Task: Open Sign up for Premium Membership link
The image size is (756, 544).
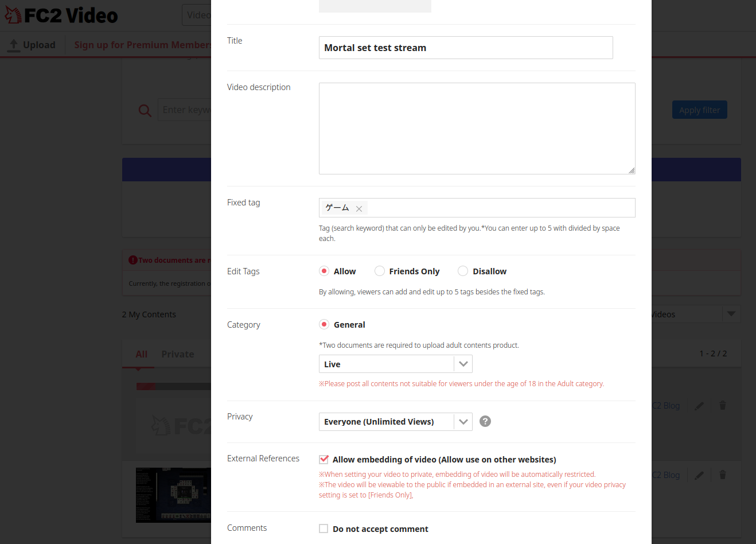Action: pyautogui.click(x=142, y=45)
